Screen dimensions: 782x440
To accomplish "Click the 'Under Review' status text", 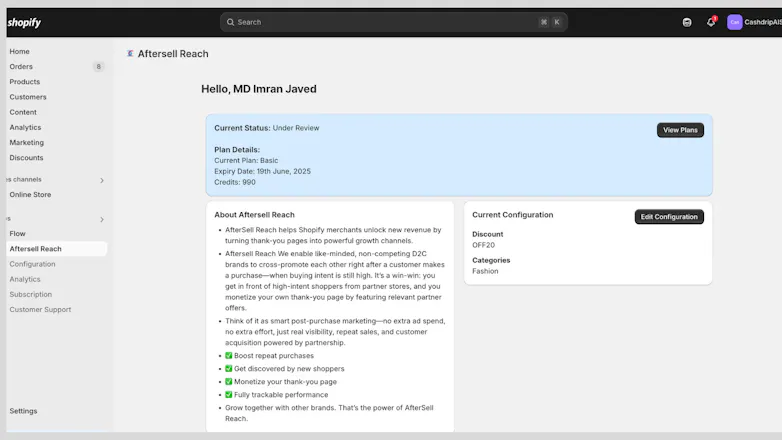I will coord(296,128).
